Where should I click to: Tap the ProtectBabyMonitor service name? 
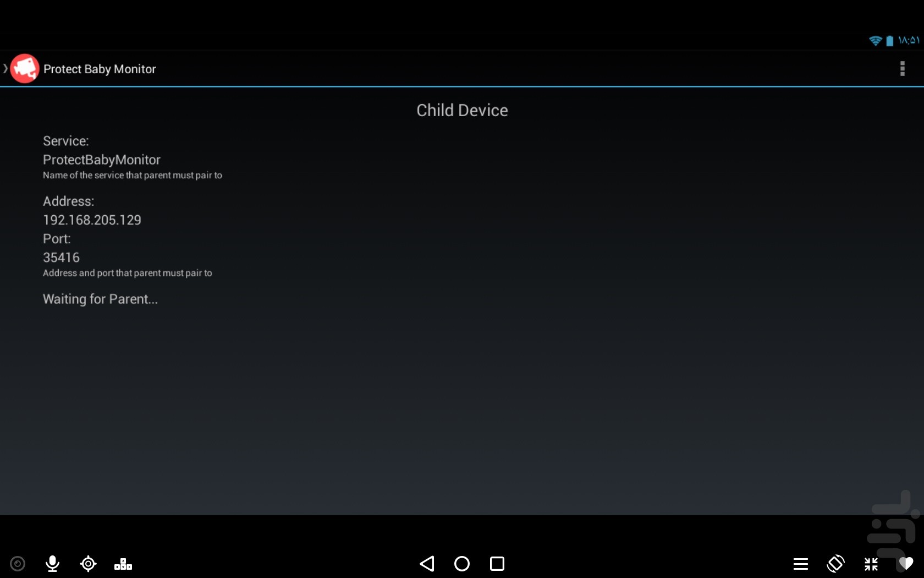tap(102, 160)
